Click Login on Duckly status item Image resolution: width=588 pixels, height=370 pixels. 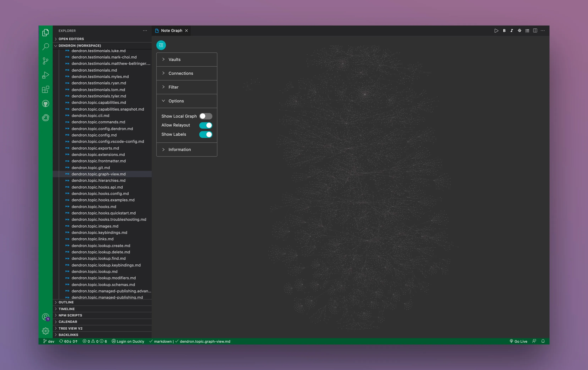coord(128,341)
